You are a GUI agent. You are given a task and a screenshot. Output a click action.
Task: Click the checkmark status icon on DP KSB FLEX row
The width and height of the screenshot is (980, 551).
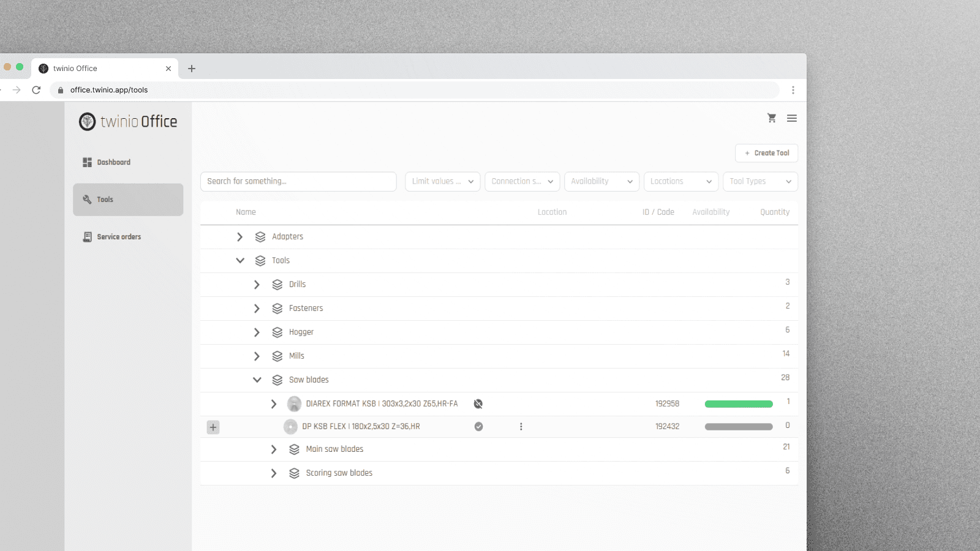479,427
